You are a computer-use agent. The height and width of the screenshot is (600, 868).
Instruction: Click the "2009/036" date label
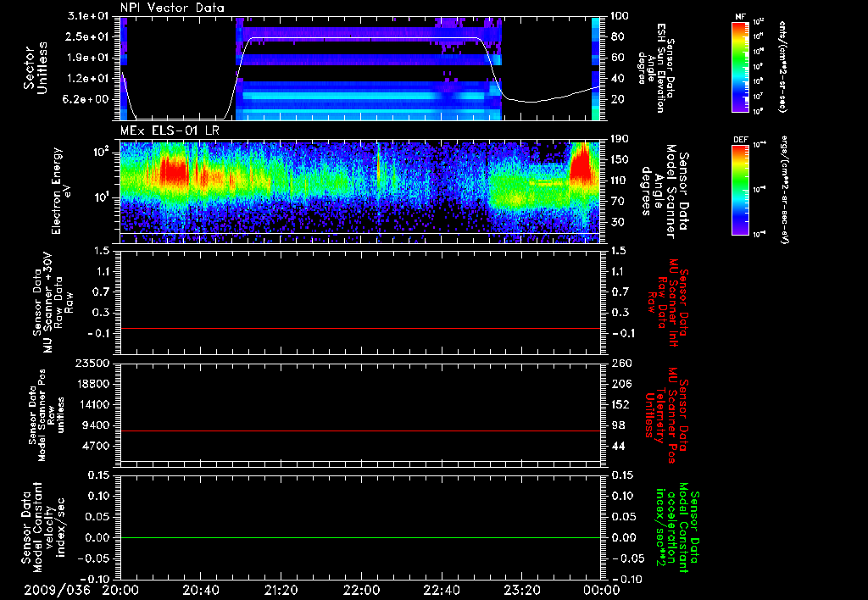[57, 590]
